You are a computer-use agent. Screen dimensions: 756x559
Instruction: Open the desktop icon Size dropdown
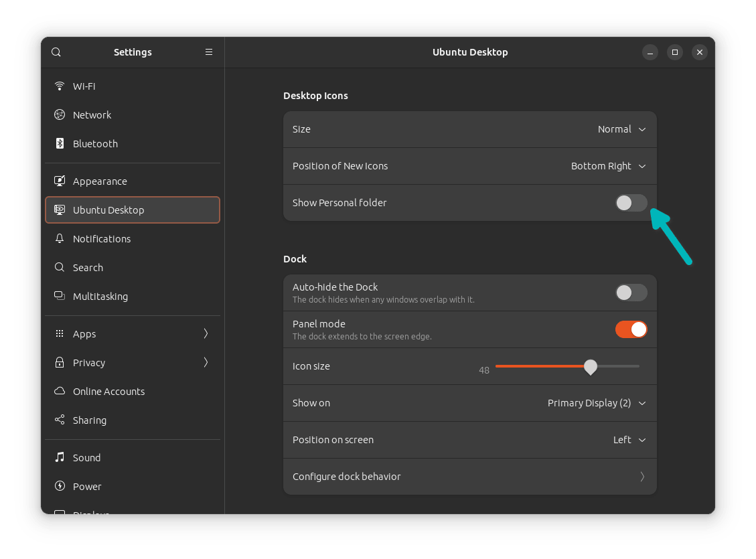coord(621,129)
